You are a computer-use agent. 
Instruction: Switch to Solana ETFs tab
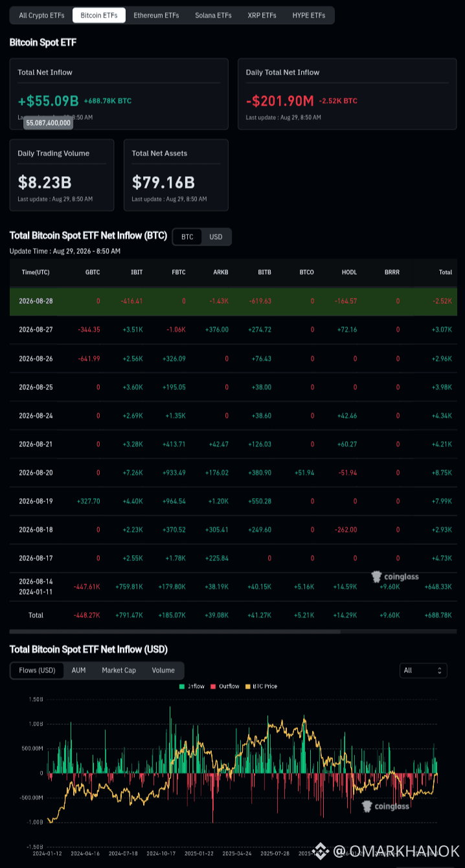[213, 15]
